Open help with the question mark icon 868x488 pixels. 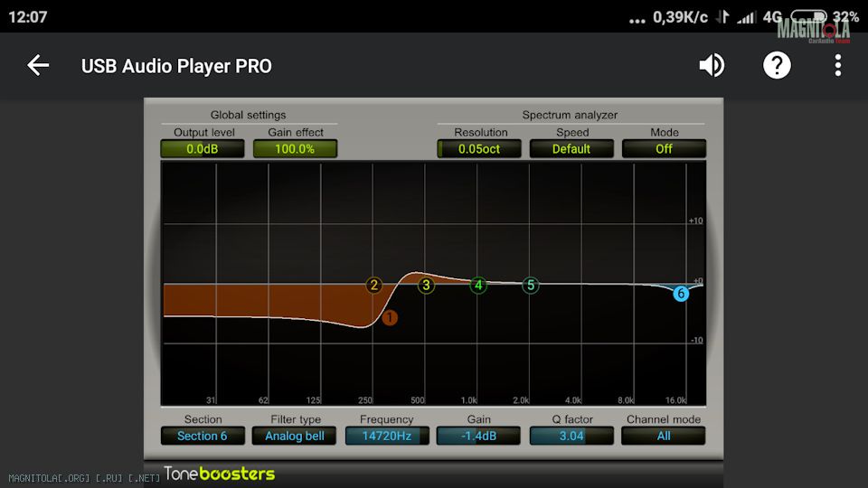click(x=777, y=65)
